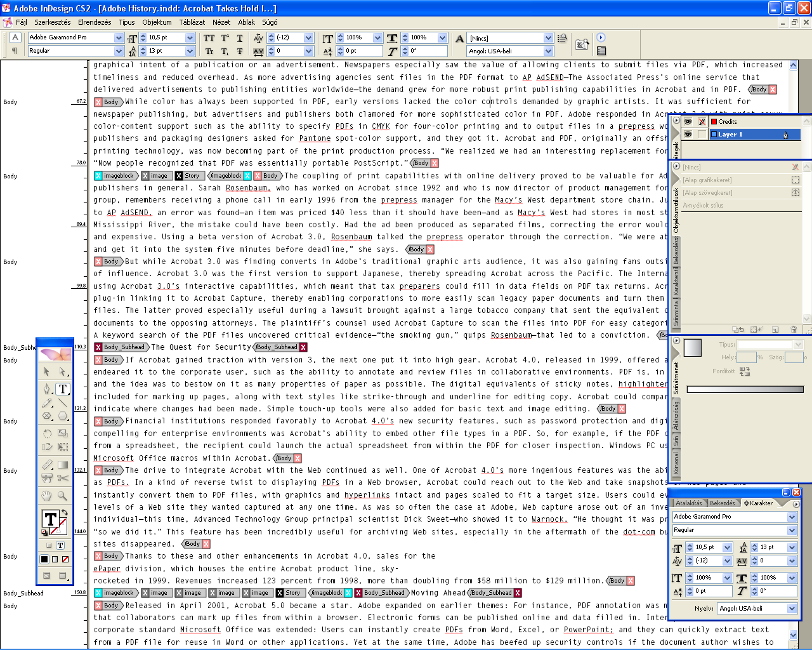
Task: Click new style icon in Object Styles panel
Action: coord(775,329)
